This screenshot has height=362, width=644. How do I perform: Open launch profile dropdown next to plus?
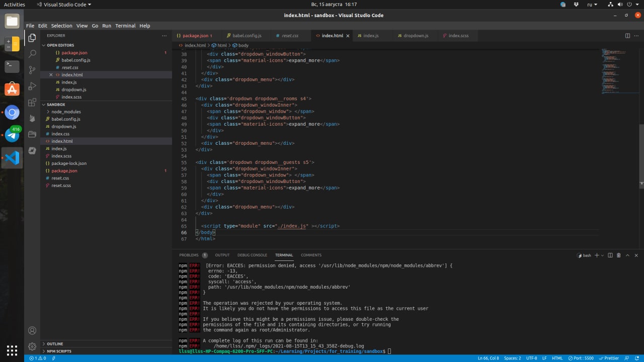pyautogui.click(x=602, y=255)
